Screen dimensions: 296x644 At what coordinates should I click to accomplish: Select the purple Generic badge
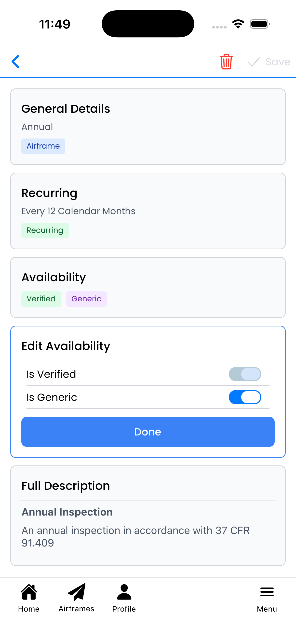click(86, 298)
